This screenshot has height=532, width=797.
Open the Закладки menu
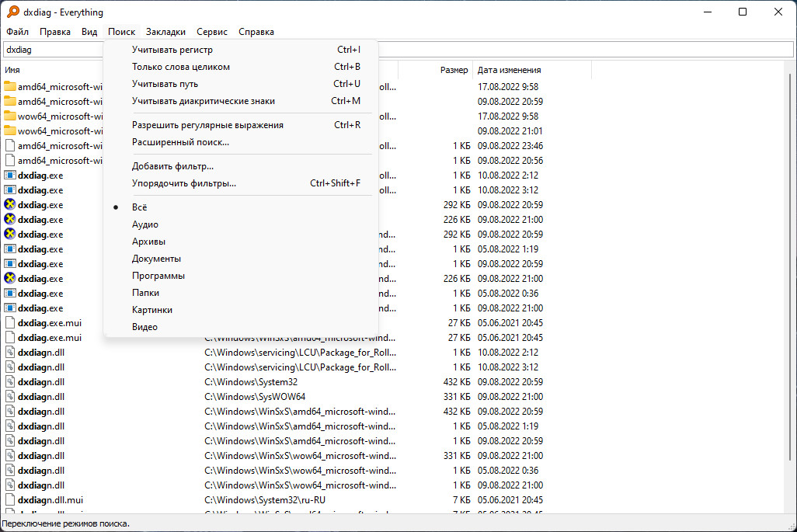point(165,32)
